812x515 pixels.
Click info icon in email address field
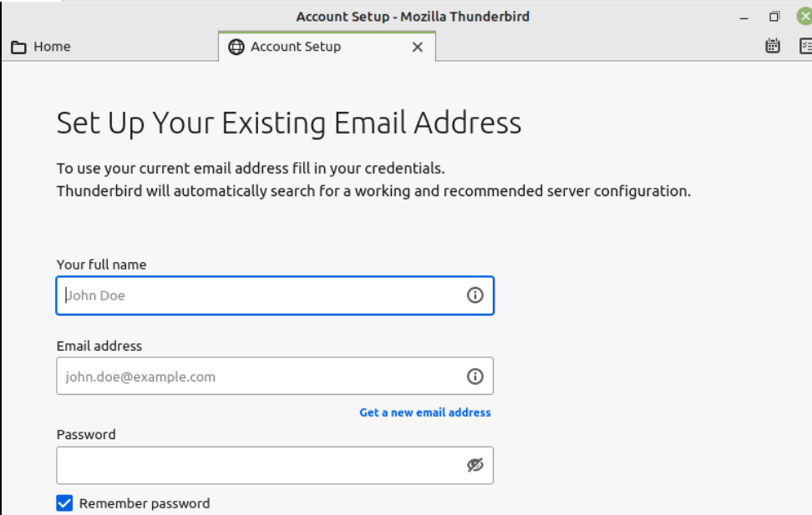tap(475, 376)
